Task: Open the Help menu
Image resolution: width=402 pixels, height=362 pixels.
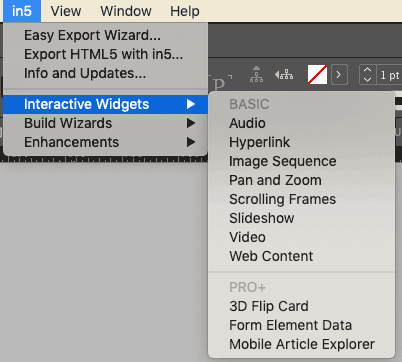Action: tap(185, 11)
